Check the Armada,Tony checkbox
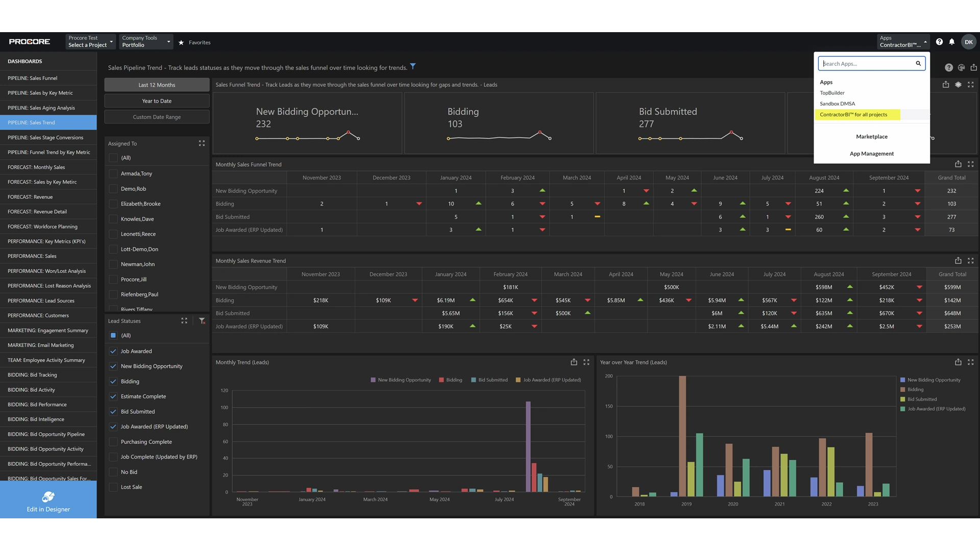 click(113, 173)
